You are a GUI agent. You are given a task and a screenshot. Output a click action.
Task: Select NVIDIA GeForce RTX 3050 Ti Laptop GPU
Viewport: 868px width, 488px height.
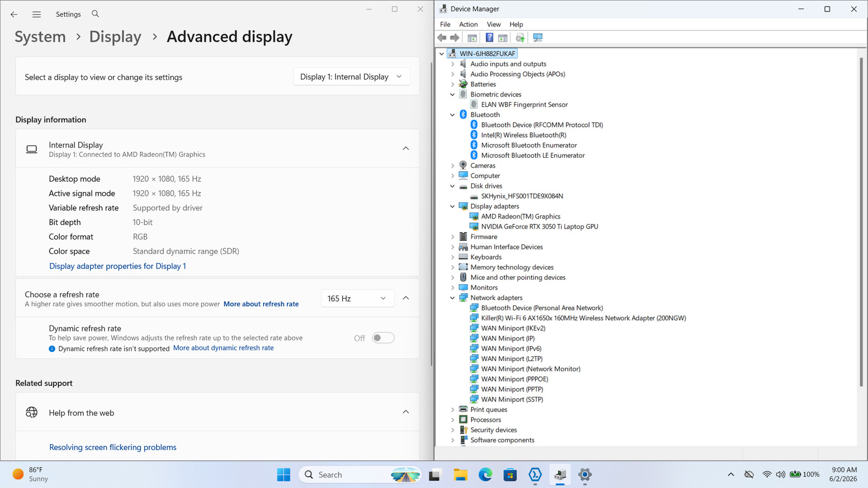[540, 227]
